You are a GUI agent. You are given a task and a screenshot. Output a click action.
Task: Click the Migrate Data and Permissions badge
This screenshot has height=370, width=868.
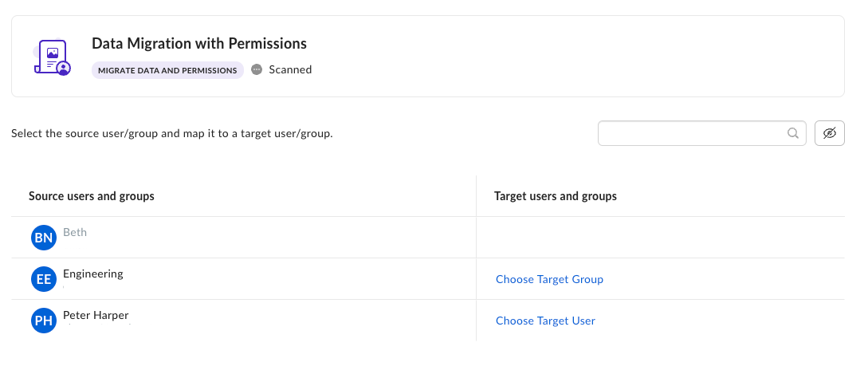click(x=167, y=70)
